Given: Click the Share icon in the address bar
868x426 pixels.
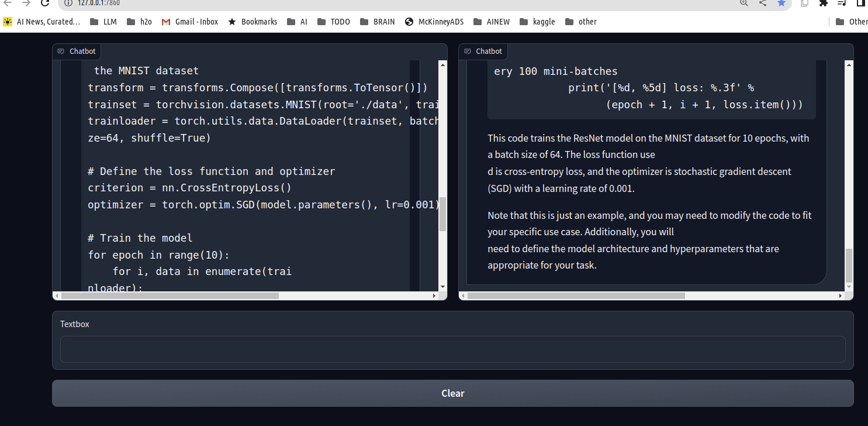Looking at the screenshot, I should pos(762,4).
